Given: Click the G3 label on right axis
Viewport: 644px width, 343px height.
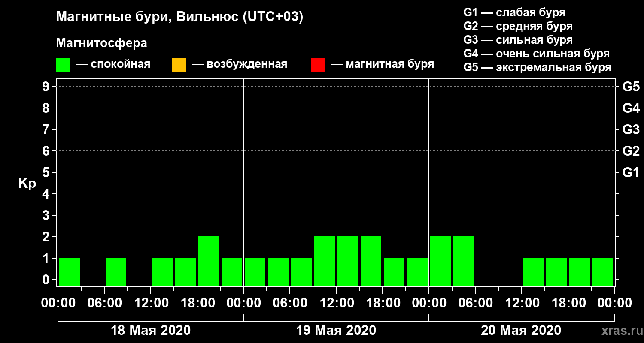Looking at the screenshot, I should pyautogui.click(x=631, y=129).
